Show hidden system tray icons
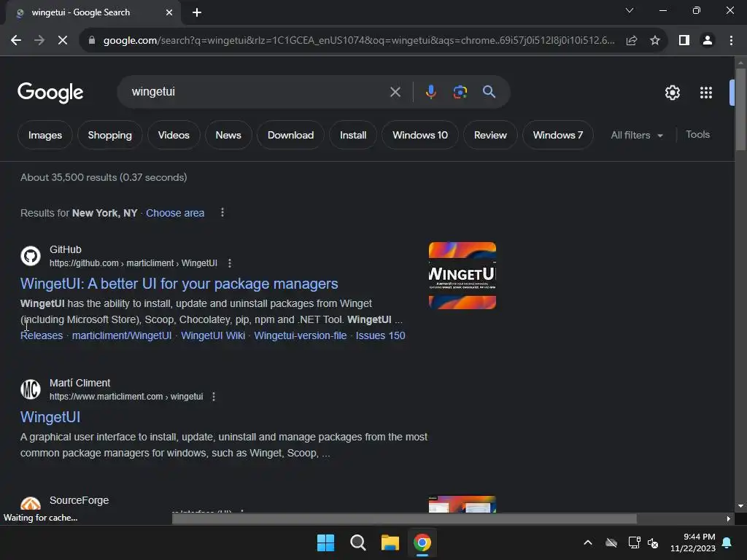The image size is (747, 560). [588, 542]
